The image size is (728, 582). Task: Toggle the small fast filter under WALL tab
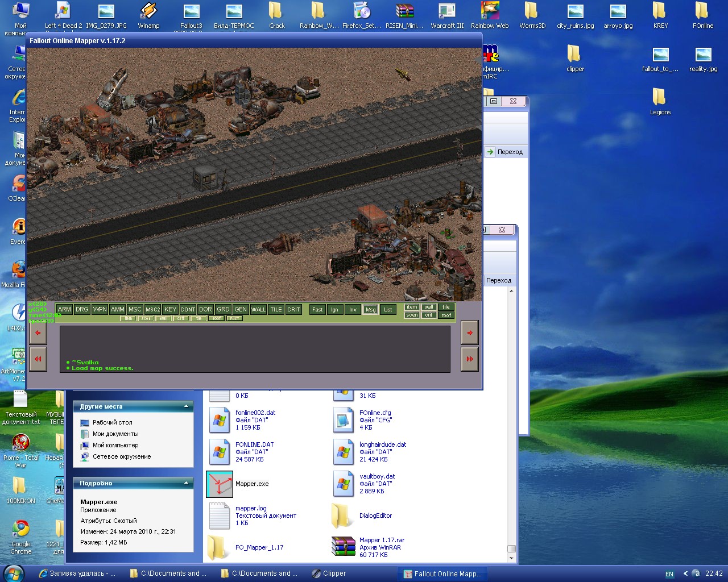[234, 318]
